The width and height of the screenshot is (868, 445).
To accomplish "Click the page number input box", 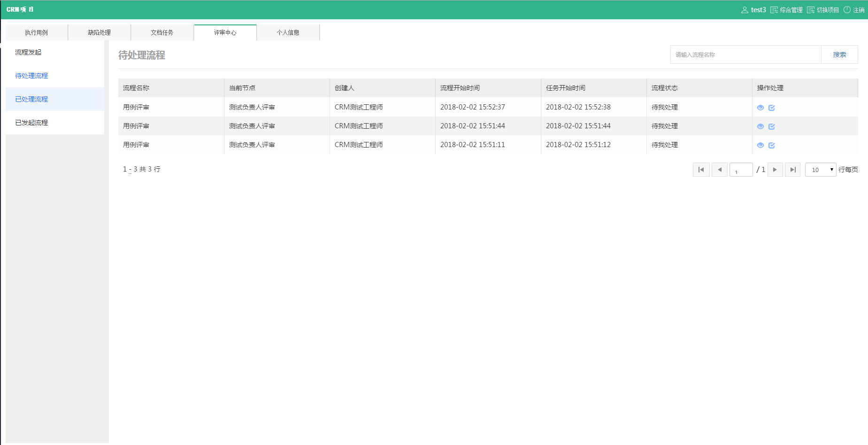I will (741, 170).
